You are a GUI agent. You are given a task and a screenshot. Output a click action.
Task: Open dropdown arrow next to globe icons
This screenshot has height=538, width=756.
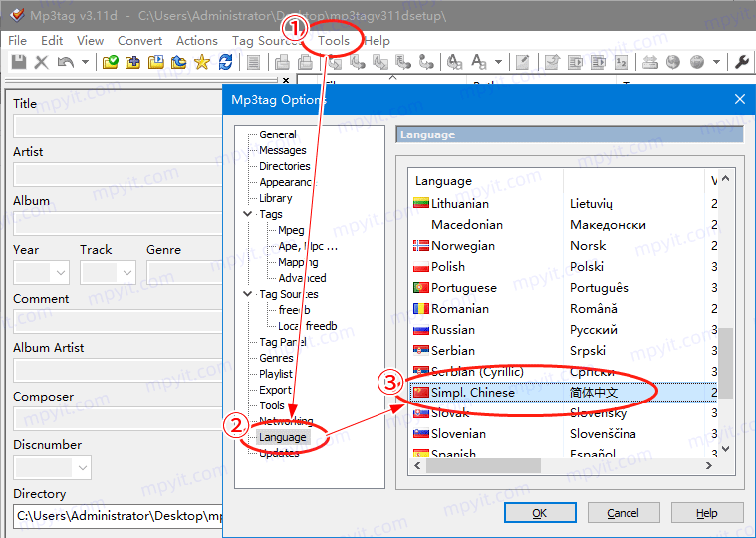[716, 62]
